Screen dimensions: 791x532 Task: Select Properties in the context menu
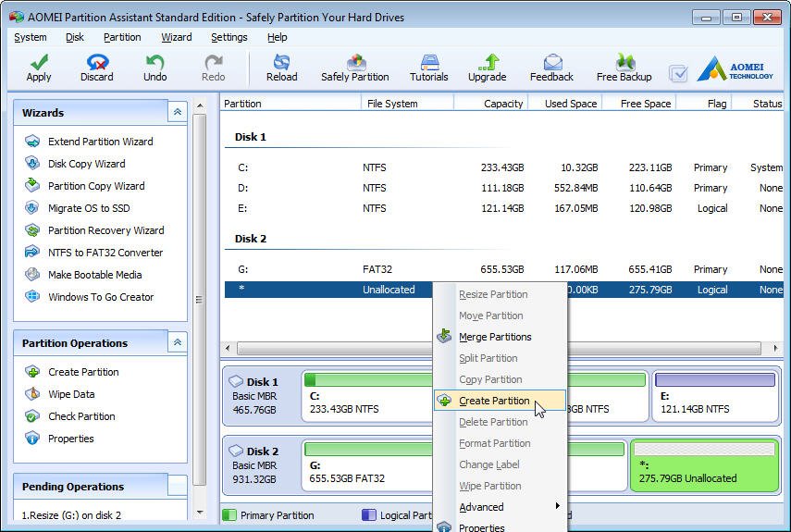(x=500, y=526)
